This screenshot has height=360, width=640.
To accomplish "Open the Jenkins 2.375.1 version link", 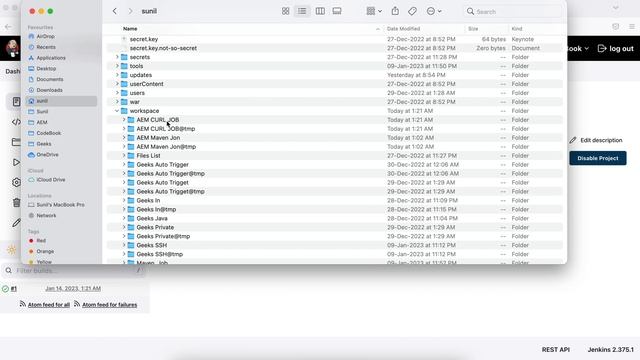I will (x=611, y=350).
